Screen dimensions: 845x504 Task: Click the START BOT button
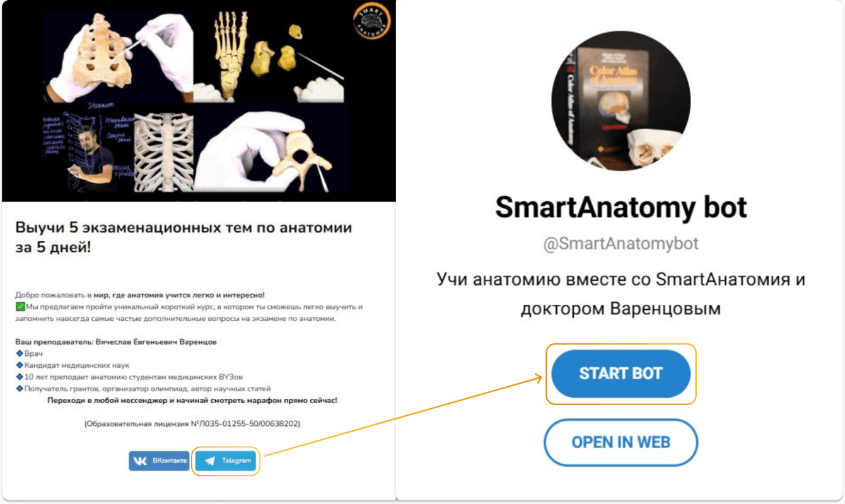[x=621, y=374]
